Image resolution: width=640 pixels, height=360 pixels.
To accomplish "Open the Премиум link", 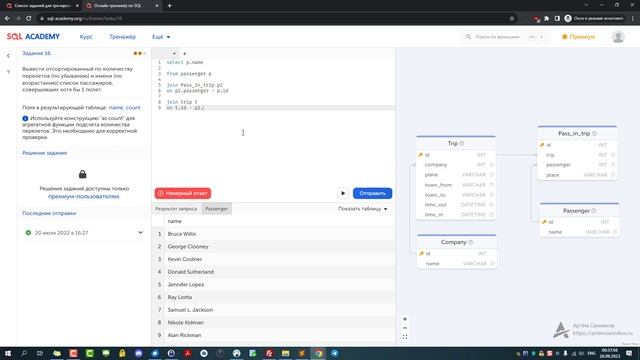I will pos(578,37).
